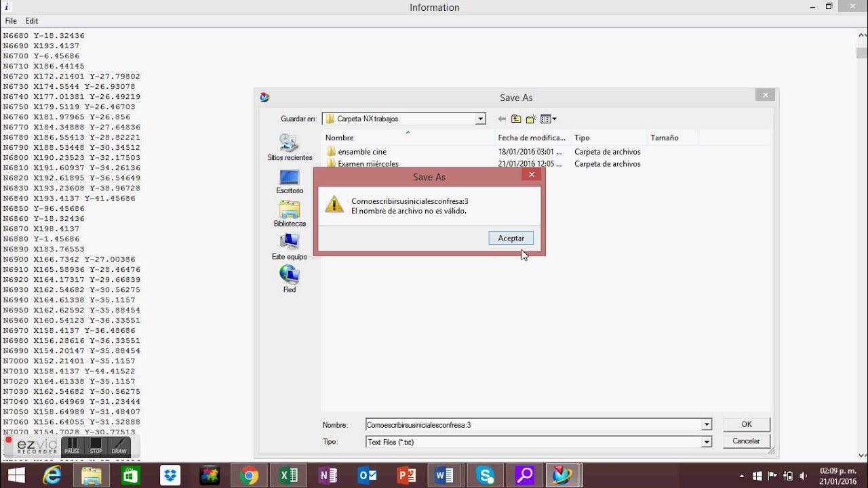Click the back arrow in Save As toolbar
The height and width of the screenshot is (488, 868).
(x=502, y=119)
